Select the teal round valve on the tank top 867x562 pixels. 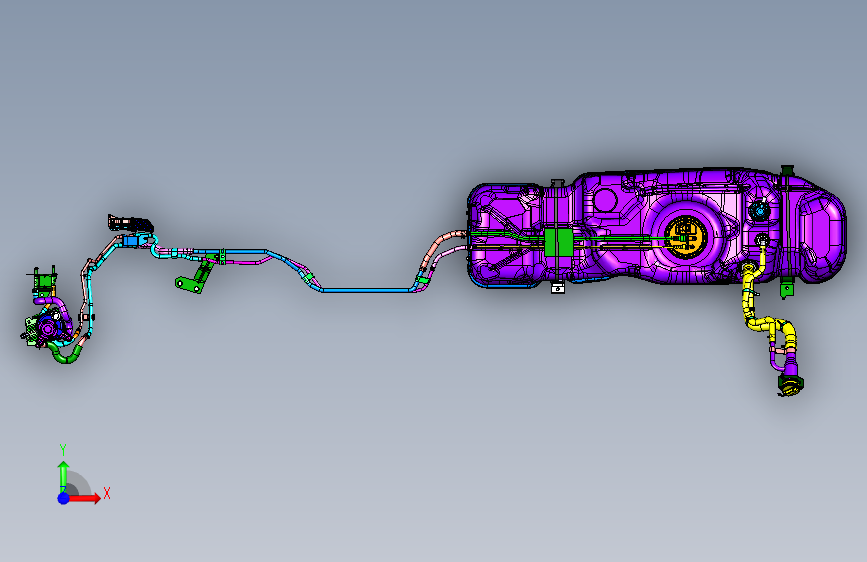(x=759, y=210)
